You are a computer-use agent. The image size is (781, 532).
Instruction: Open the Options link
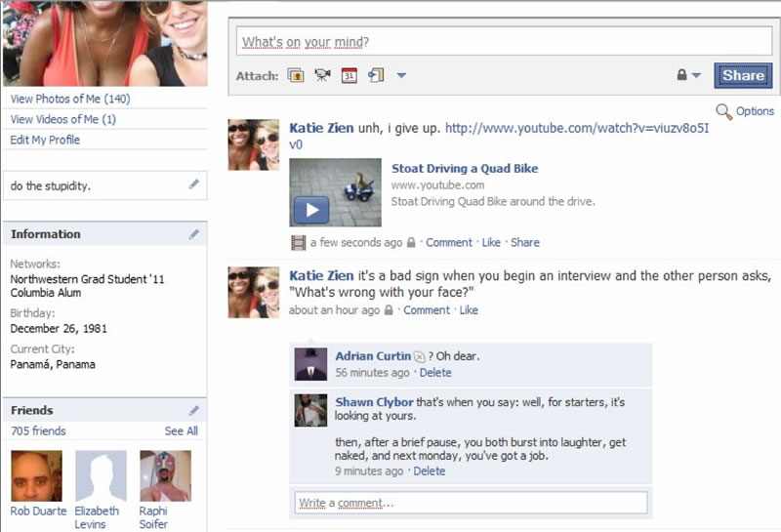coord(755,111)
